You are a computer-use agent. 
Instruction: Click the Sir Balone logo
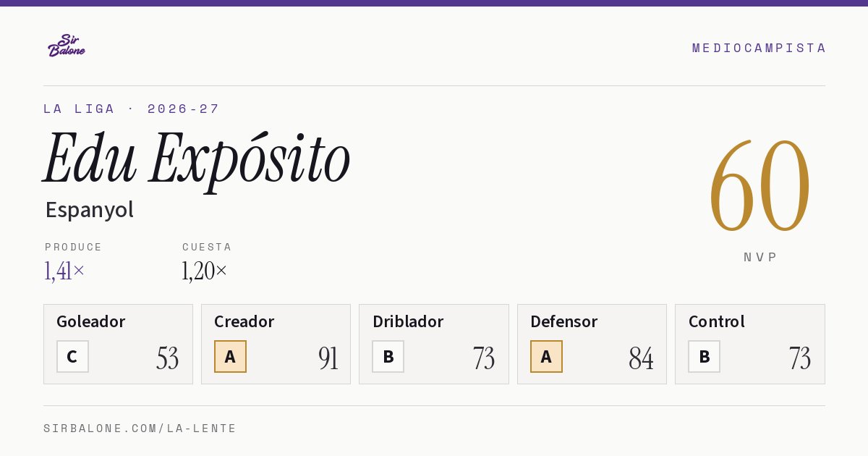click(67, 46)
